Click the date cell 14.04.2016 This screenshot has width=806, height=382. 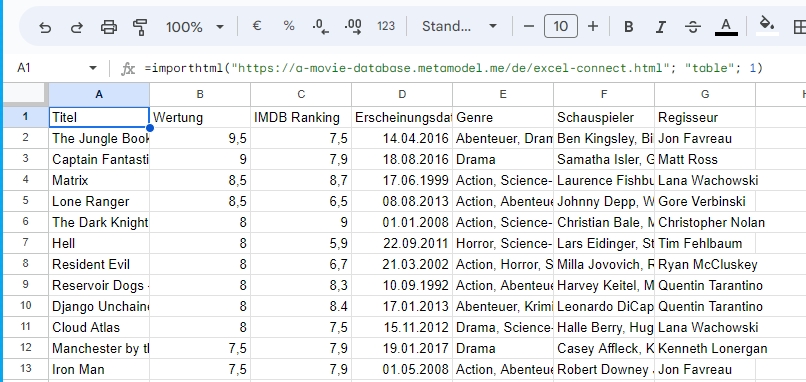tap(402, 138)
